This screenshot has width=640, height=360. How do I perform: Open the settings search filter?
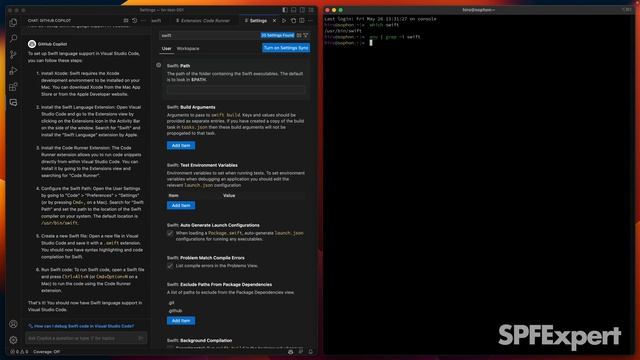coord(306,36)
